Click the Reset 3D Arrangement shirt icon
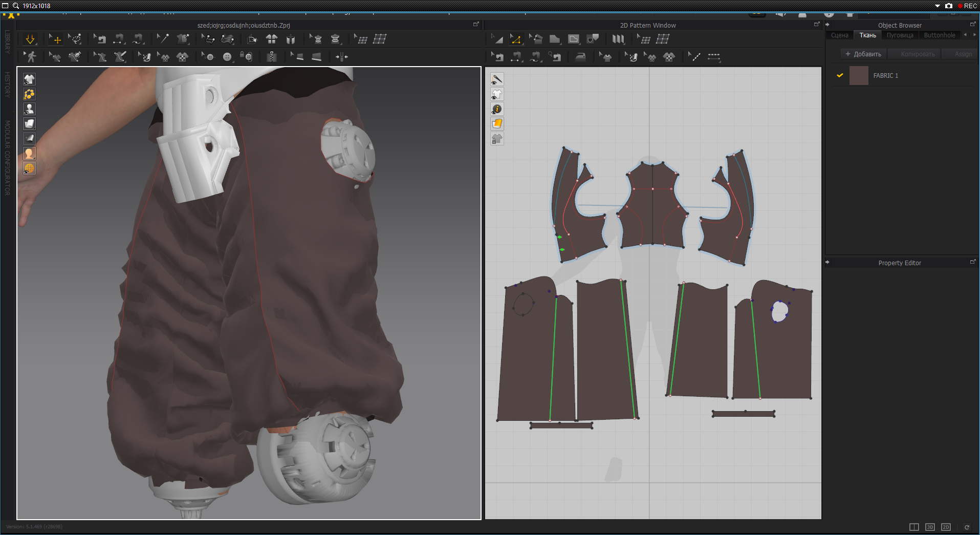The height and width of the screenshot is (535, 980). [272, 39]
